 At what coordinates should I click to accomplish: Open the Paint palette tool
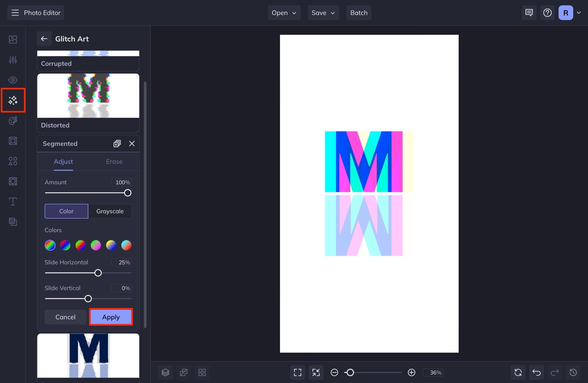click(x=13, y=121)
